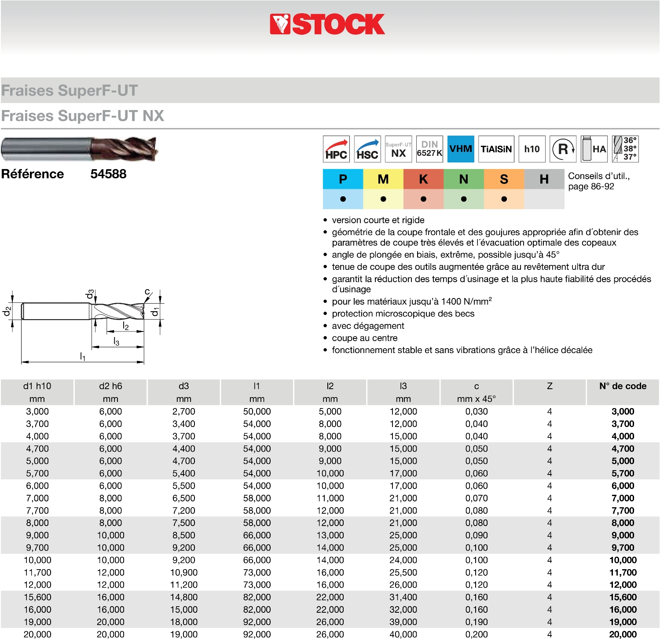Screen dimensions: 660x644
Task: Click code number 3,000 in bold
Action: (x=623, y=412)
